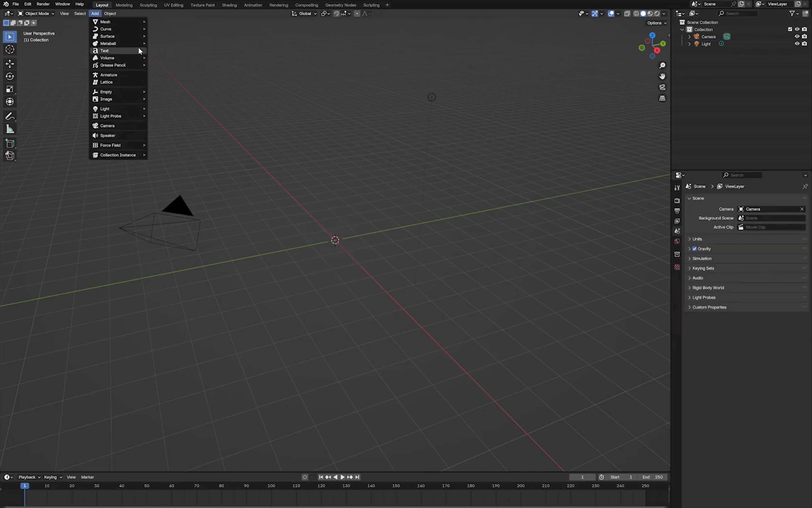The image size is (812, 508).
Task: Click the current frame marker 1
Action: coord(24,486)
